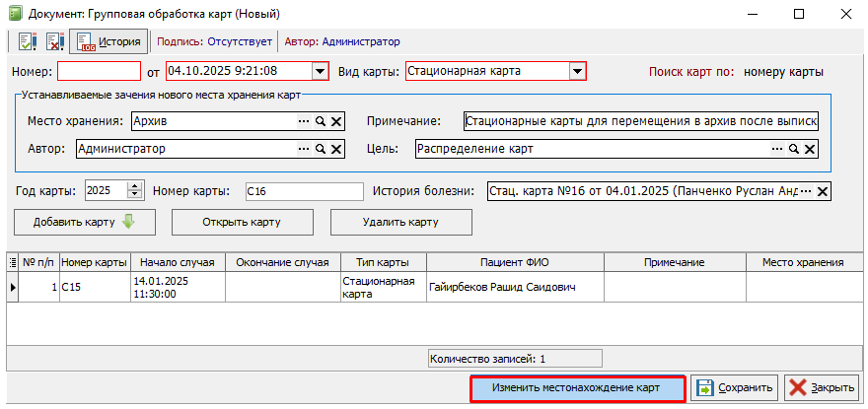Open ellipsis selector in История болезни field
The width and height of the screenshot is (868, 409).
(x=806, y=191)
